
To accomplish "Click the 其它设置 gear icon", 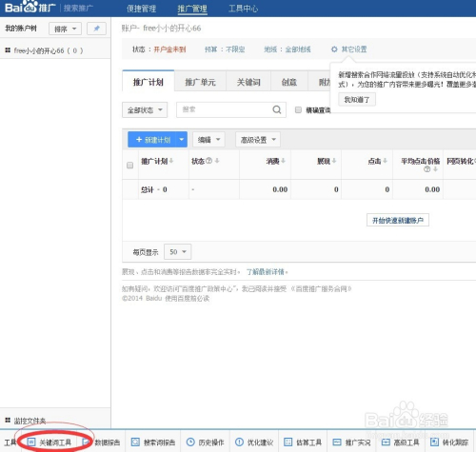I will pyautogui.click(x=334, y=49).
